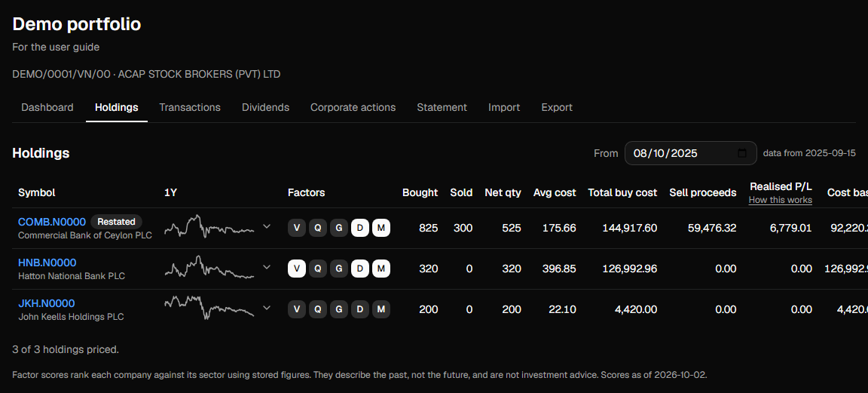Open the COMB.N0000 symbol link
868x393 pixels.
click(x=52, y=222)
